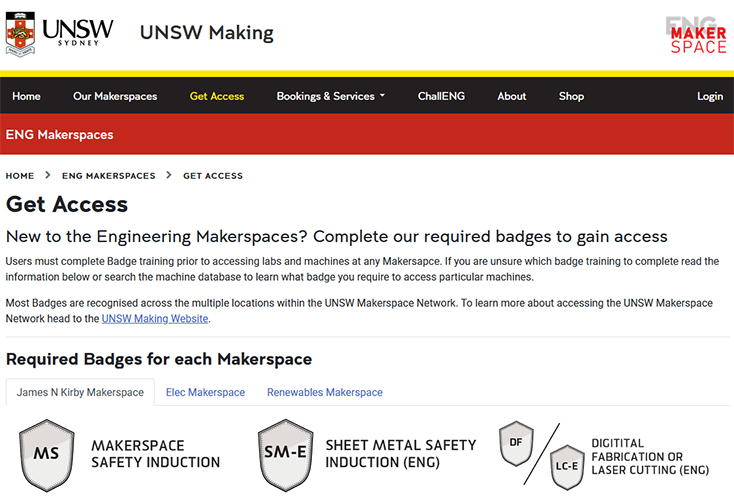Open the Home navigation item
The height and width of the screenshot is (503, 734).
pos(27,96)
